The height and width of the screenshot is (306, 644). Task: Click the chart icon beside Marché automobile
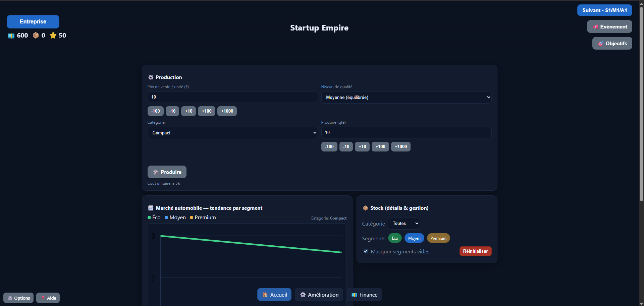pos(151,208)
